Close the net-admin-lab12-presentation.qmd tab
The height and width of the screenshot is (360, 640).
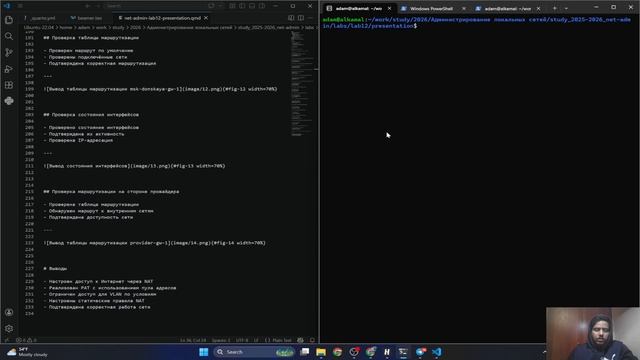pos(206,18)
